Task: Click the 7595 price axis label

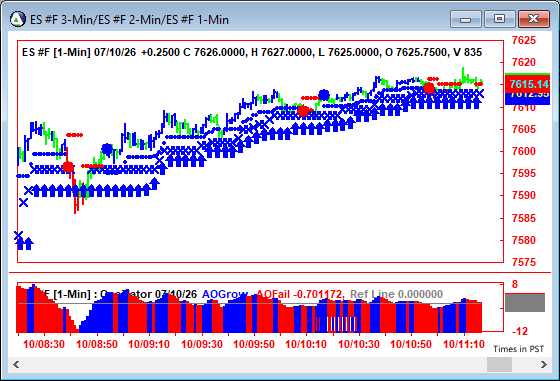Action: (x=524, y=174)
